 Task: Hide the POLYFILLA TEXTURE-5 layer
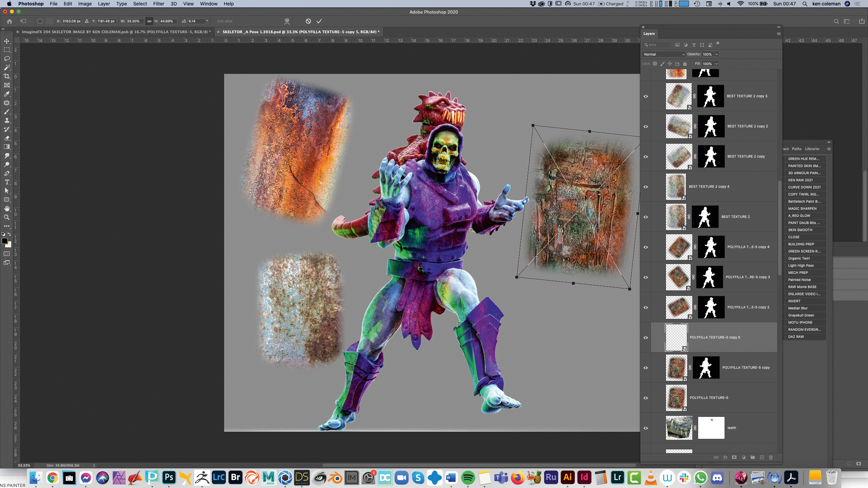(646, 398)
